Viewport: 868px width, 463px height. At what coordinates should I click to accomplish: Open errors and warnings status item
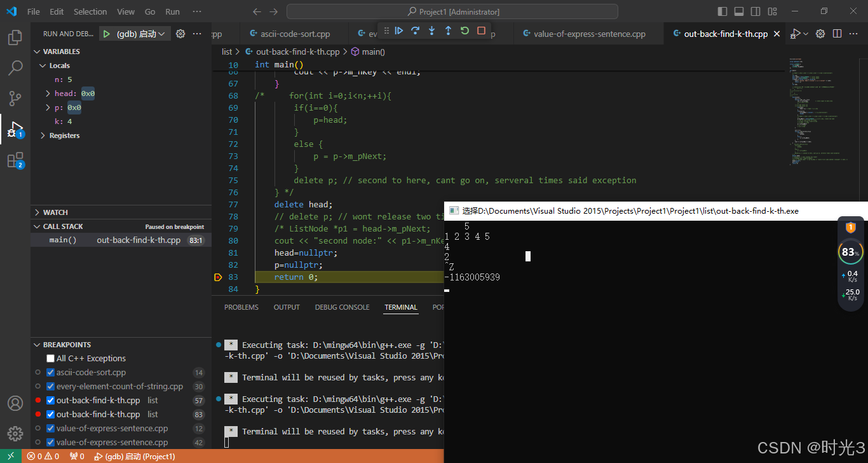tap(43, 456)
